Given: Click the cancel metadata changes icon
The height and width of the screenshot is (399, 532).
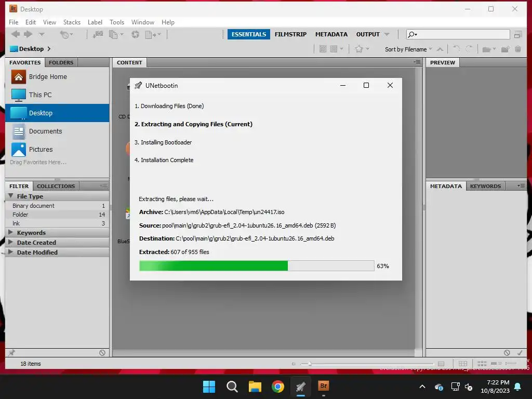Looking at the screenshot, I should click(x=507, y=353).
